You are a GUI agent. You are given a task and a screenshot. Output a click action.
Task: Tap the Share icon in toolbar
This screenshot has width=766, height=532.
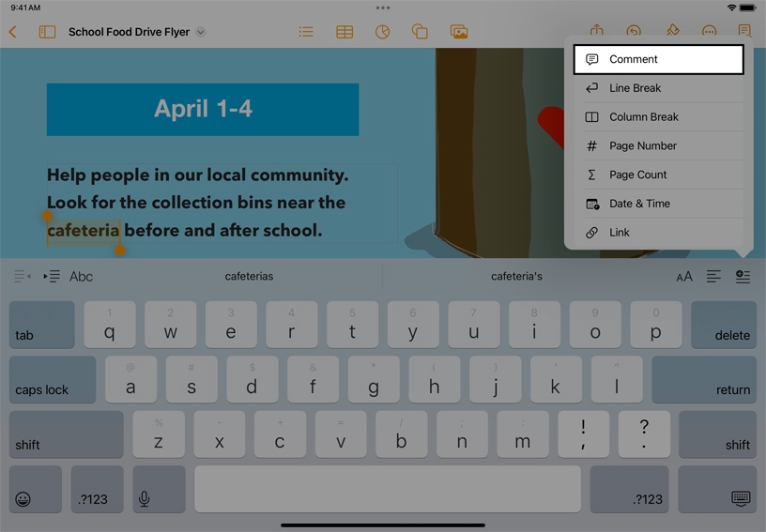(596, 31)
